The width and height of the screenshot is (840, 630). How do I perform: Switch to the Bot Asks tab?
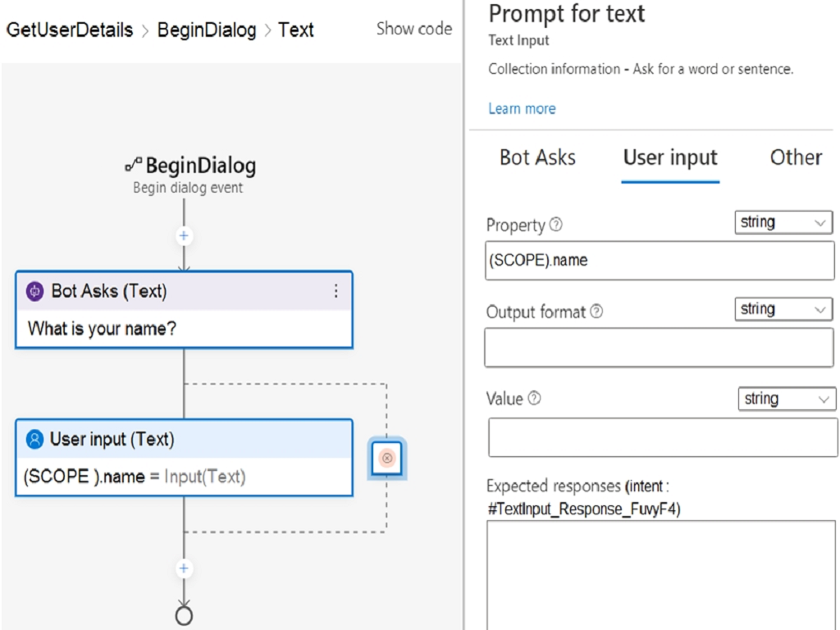[x=537, y=157]
